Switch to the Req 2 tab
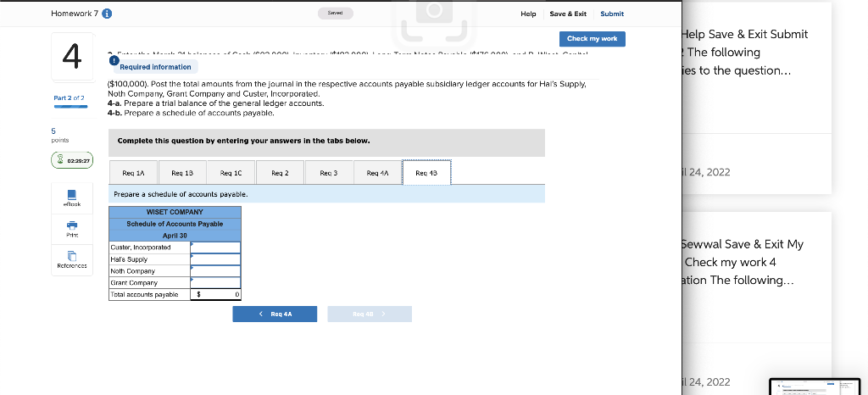Image resolution: width=868 pixels, height=395 pixels. coord(280,173)
